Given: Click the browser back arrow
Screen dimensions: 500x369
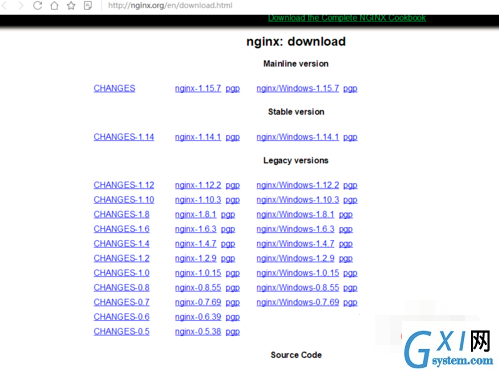Looking at the screenshot, I should click(x=5, y=5).
